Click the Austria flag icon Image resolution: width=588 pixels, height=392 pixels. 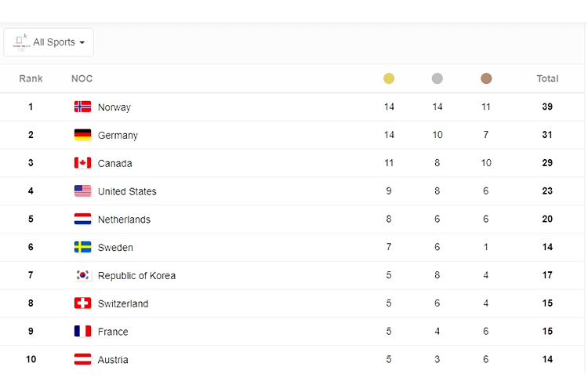pyautogui.click(x=82, y=359)
